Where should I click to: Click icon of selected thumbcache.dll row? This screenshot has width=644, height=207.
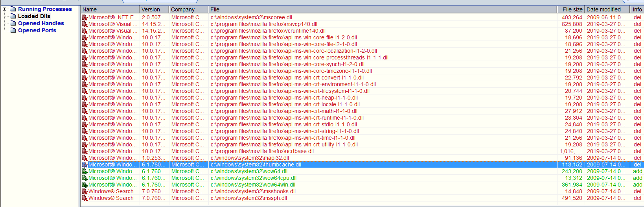[85, 164]
